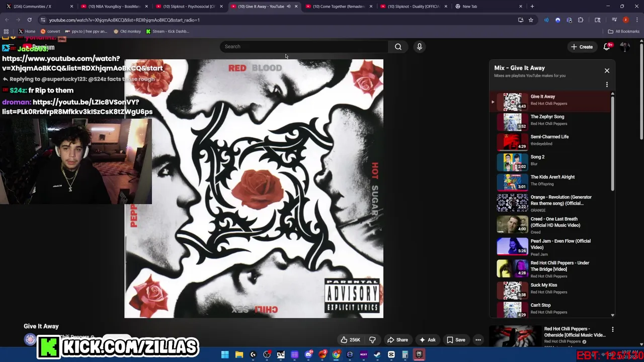
Task: Select Creed - One Last Breath
Action: click(551, 225)
